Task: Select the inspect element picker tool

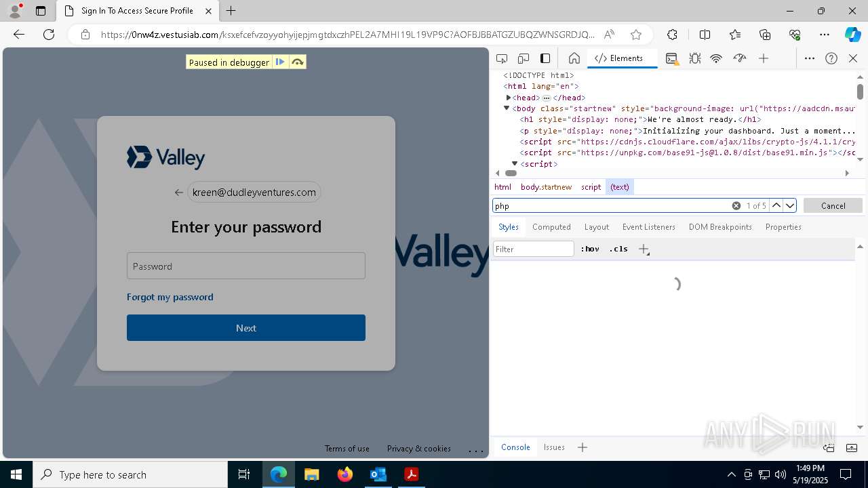Action: [502, 58]
